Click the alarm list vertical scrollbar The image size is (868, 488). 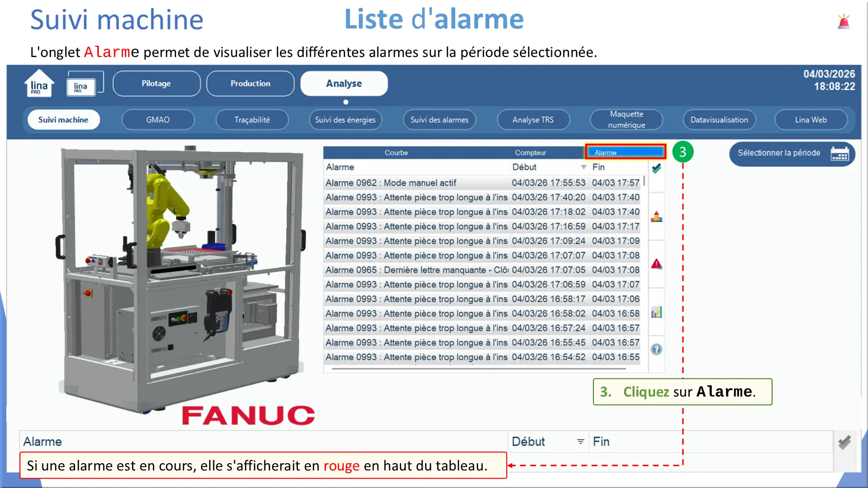click(644, 181)
